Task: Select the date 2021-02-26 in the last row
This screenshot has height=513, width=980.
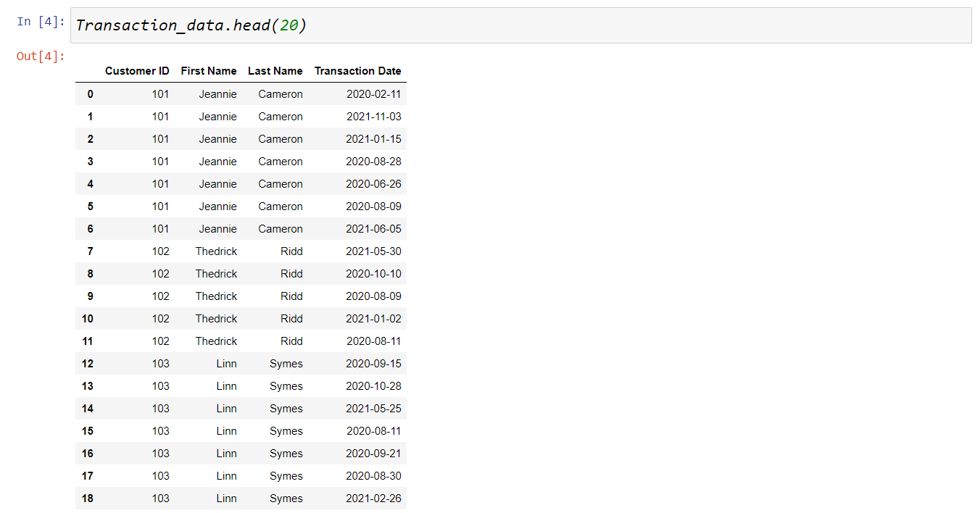Action: (373, 499)
